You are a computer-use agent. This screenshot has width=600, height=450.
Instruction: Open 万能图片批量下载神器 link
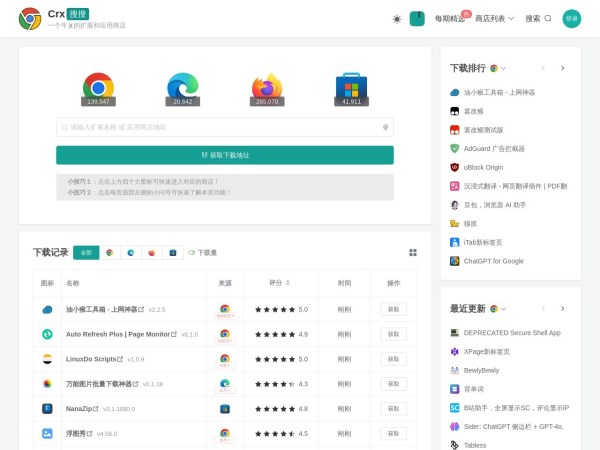(x=102, y=384)
